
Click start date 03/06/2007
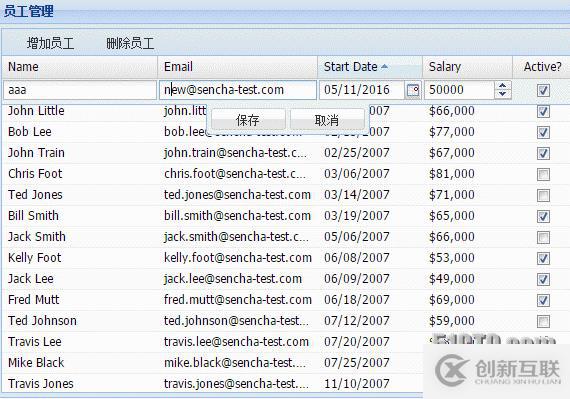[357, 174]
